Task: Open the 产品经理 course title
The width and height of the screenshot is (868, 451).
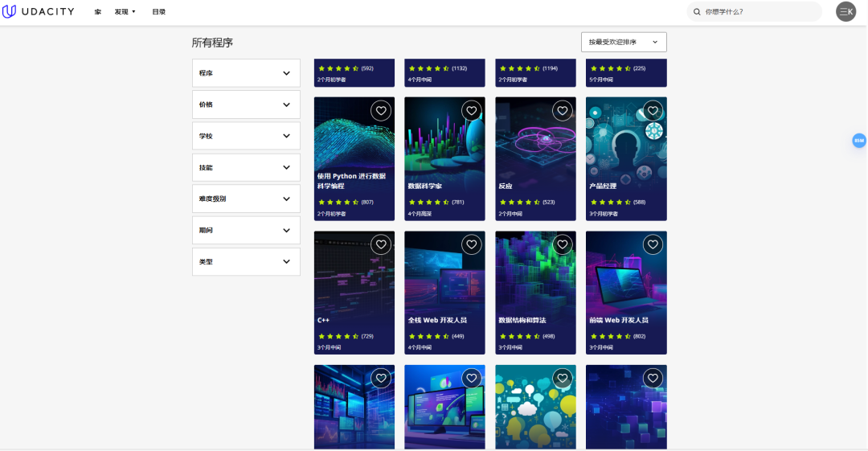Action: 603,187
